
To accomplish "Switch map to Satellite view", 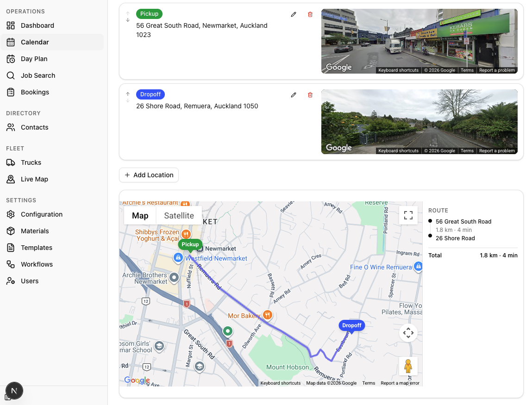I will [179, 215].
